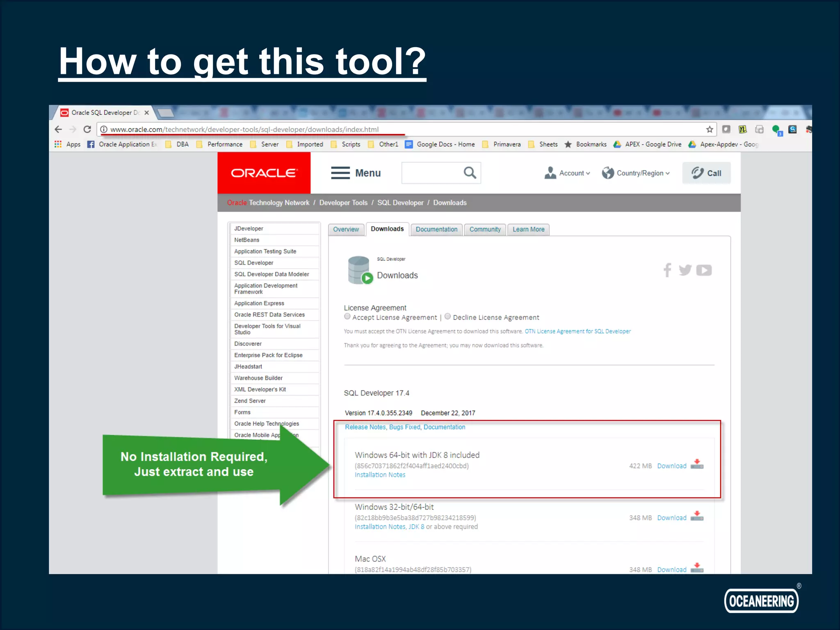
Task: Open the DBA bookmarks folder
Action: pyautogui.click(x=177, y=144)
